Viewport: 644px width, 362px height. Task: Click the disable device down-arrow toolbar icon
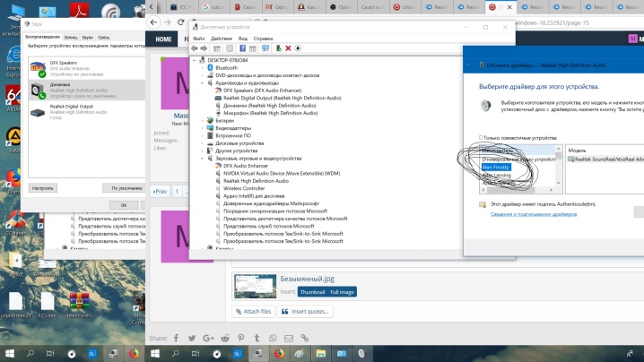[x=298, y=48]
